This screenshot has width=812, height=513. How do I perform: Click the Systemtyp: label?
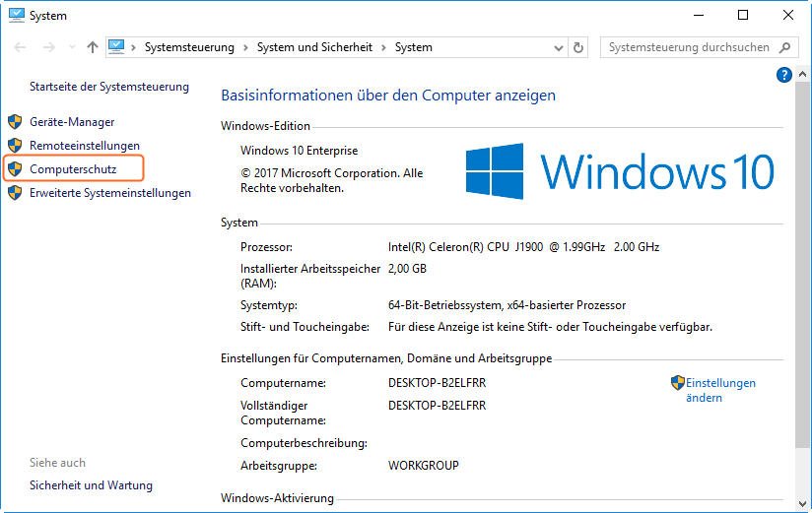click(x=269, y=305)
